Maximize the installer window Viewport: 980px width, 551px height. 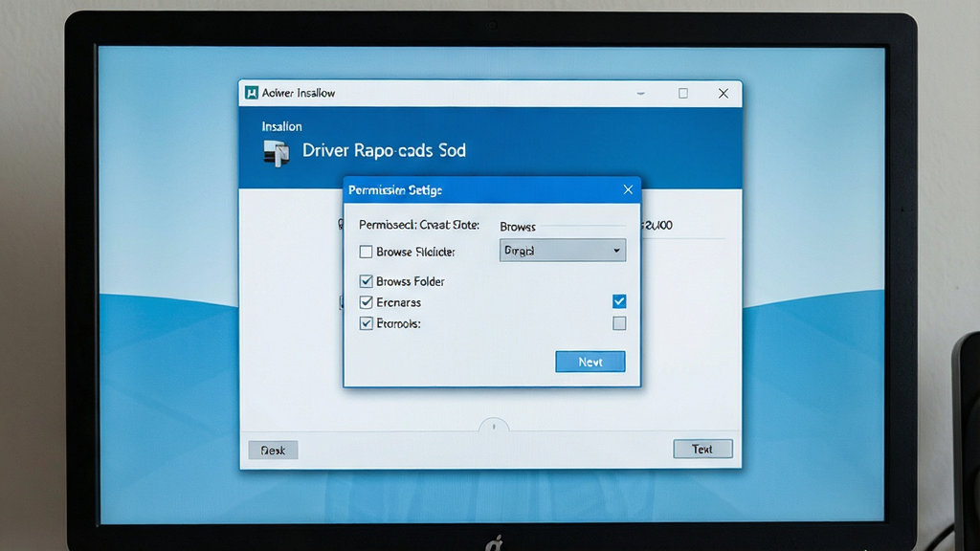click(683, 93)
